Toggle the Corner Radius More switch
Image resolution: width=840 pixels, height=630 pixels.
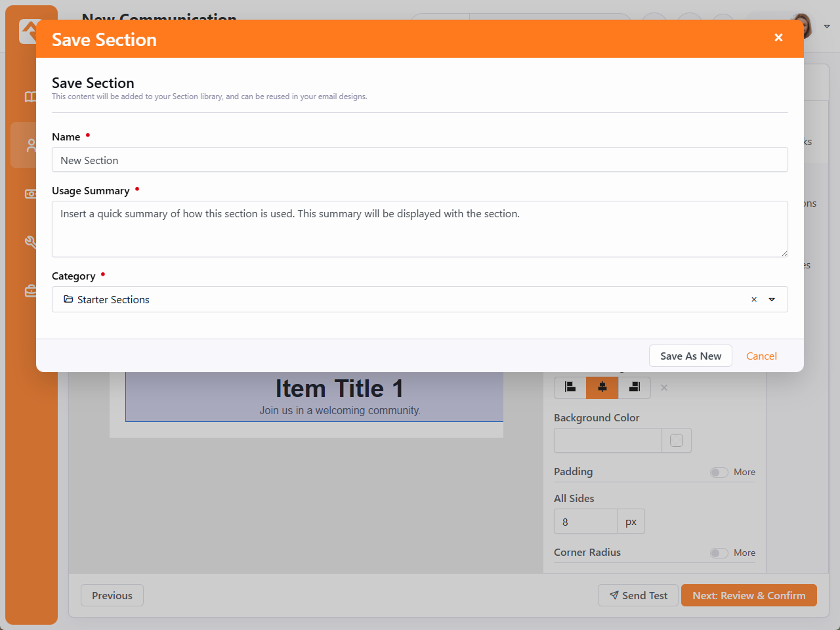point(719,553)
